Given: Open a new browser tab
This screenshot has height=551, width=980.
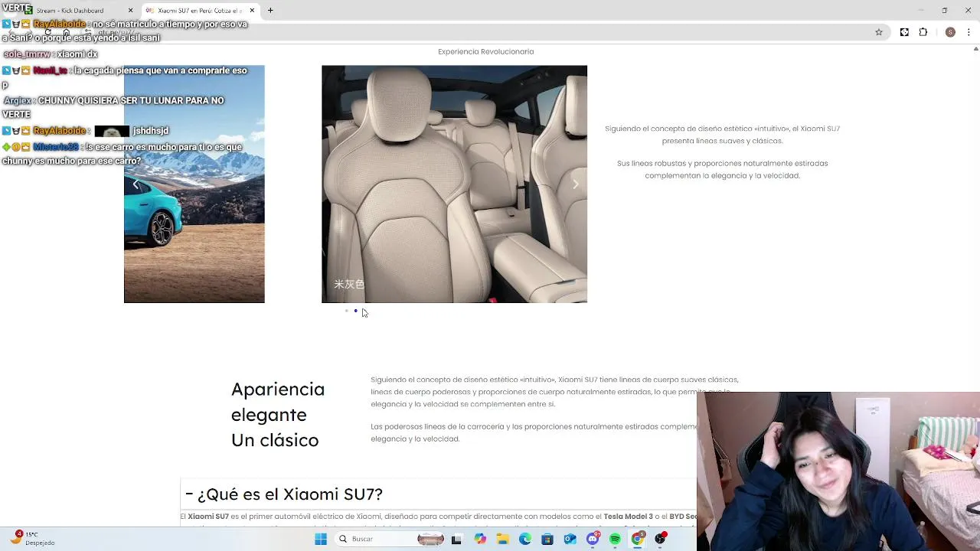Looking at the screenshot, I should (x=270, y=11).
